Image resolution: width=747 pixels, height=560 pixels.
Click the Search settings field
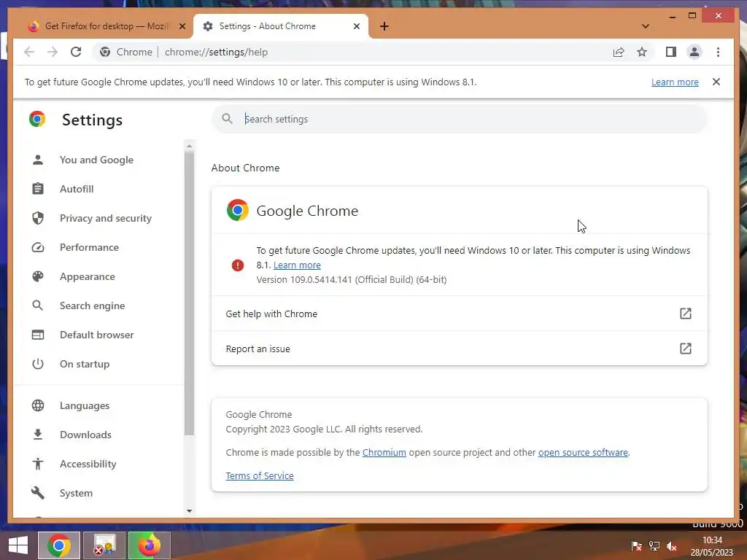(x=460, y=119)
